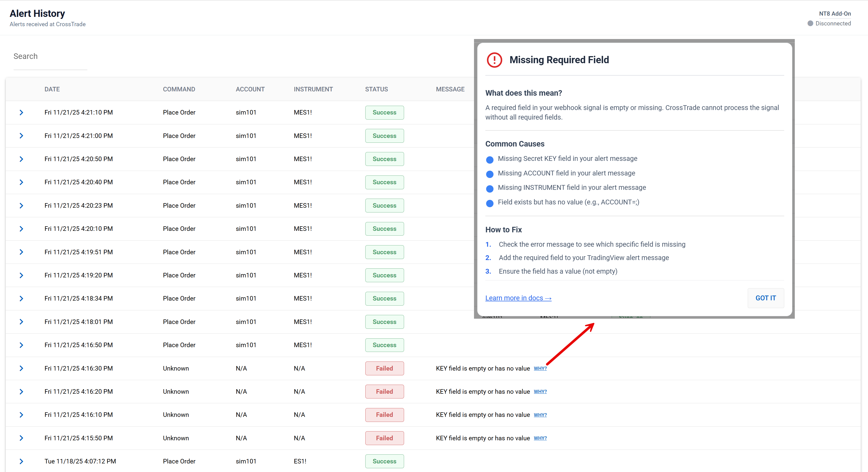
Task: Expand the 4:21:10 PM alert row
Action: (x=21, y=112)
